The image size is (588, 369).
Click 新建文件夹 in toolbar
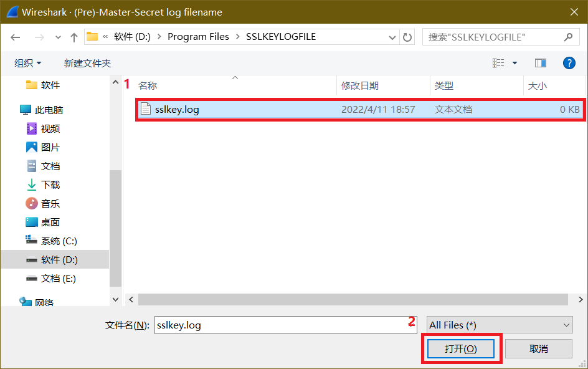pos(87,63)
